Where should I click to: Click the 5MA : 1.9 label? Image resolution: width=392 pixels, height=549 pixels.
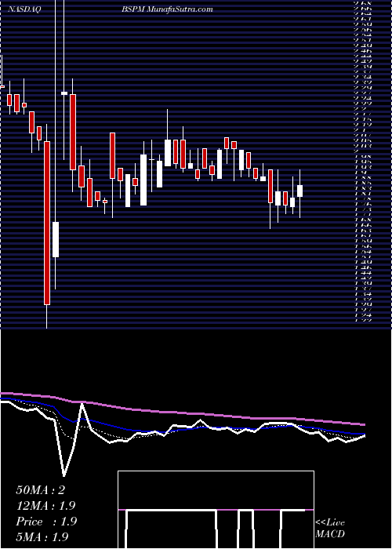point(42,536)
